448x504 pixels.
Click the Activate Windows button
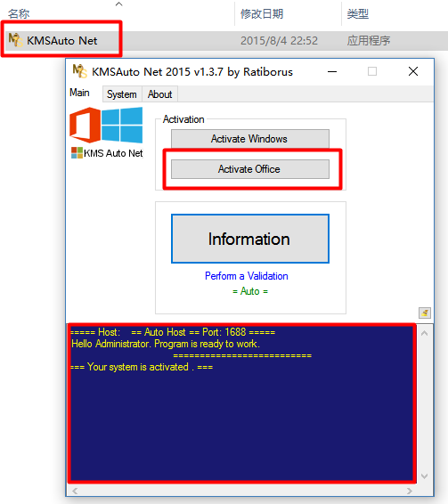click(250, 139)
